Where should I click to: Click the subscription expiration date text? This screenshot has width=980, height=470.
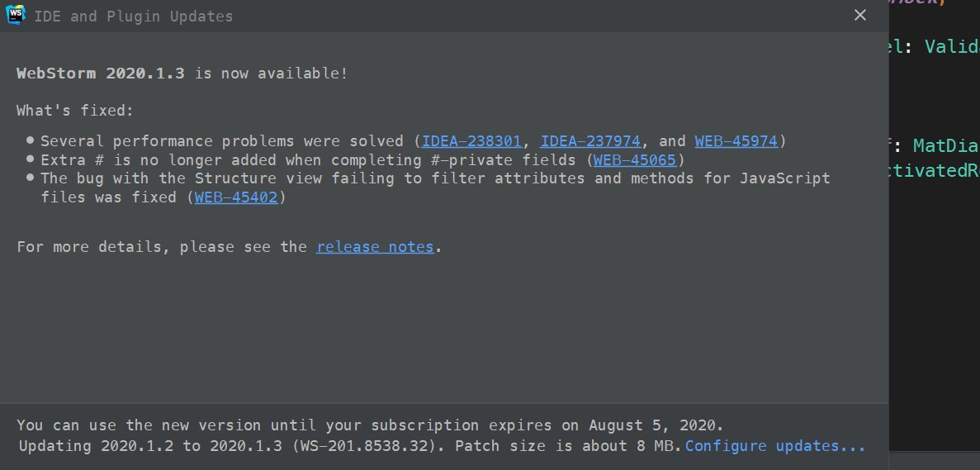pos(655,425)
